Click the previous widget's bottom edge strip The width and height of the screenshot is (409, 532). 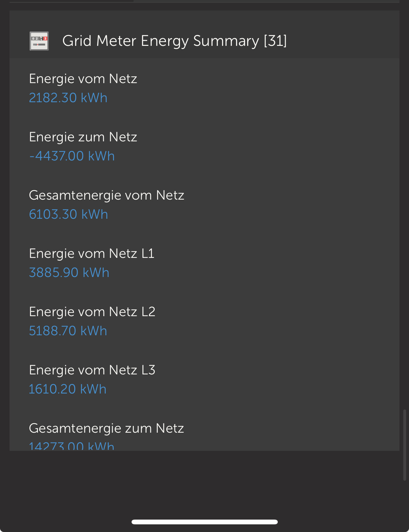coord(204,1)
